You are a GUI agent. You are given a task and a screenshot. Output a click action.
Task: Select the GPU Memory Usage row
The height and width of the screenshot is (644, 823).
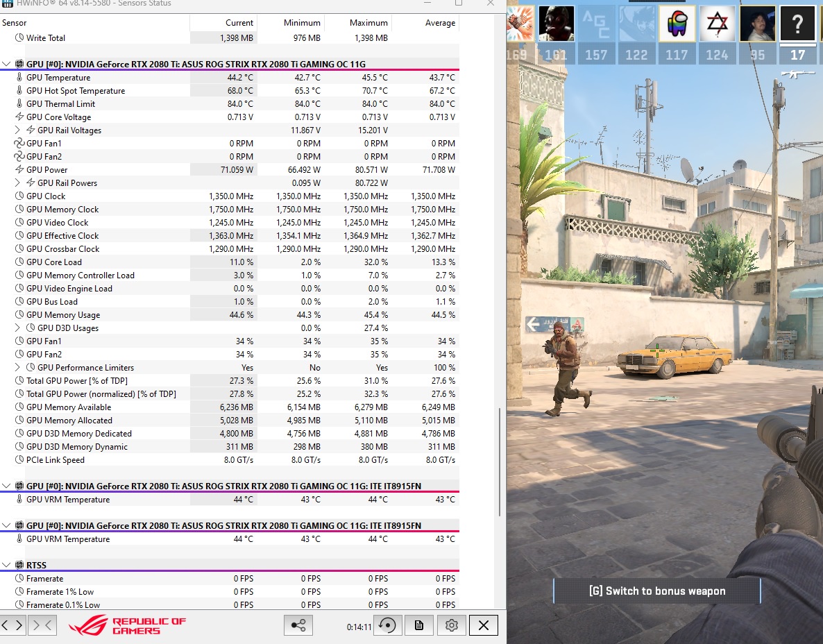click(x=230, y=314)
